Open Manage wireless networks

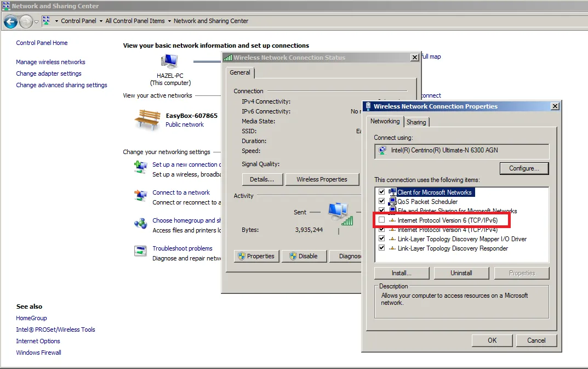click(50, 62)
